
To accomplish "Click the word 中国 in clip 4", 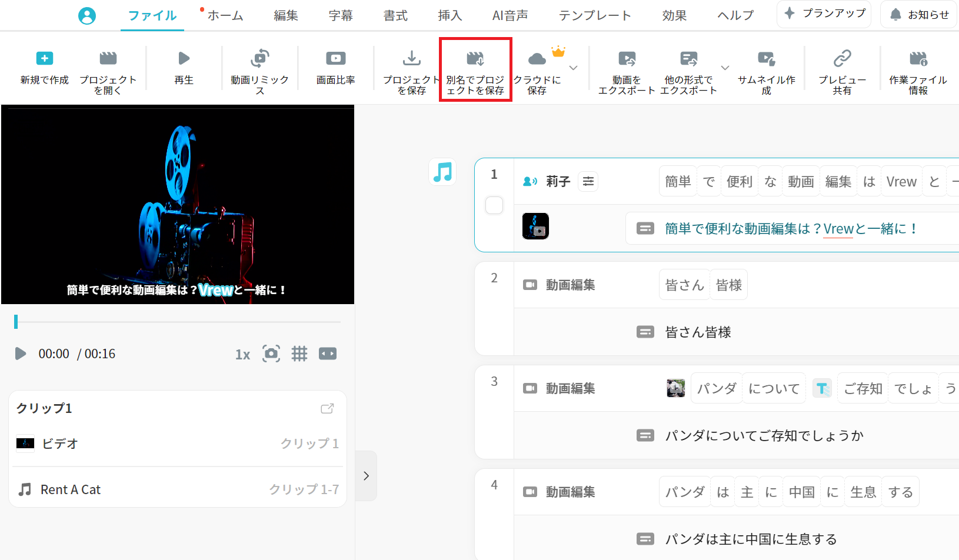I will coord(801,492).
